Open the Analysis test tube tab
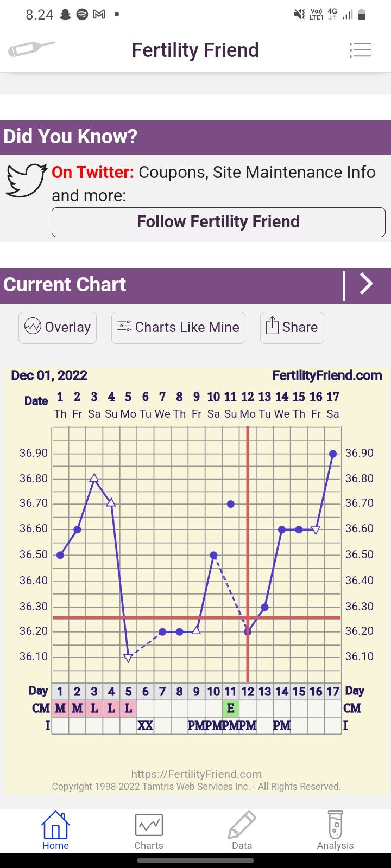The height and width of the screenshot is (868, 391). (x=335, y=831)
